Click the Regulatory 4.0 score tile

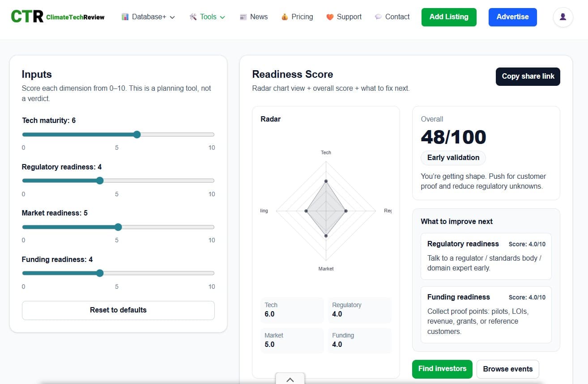click(x=360, y=310)
